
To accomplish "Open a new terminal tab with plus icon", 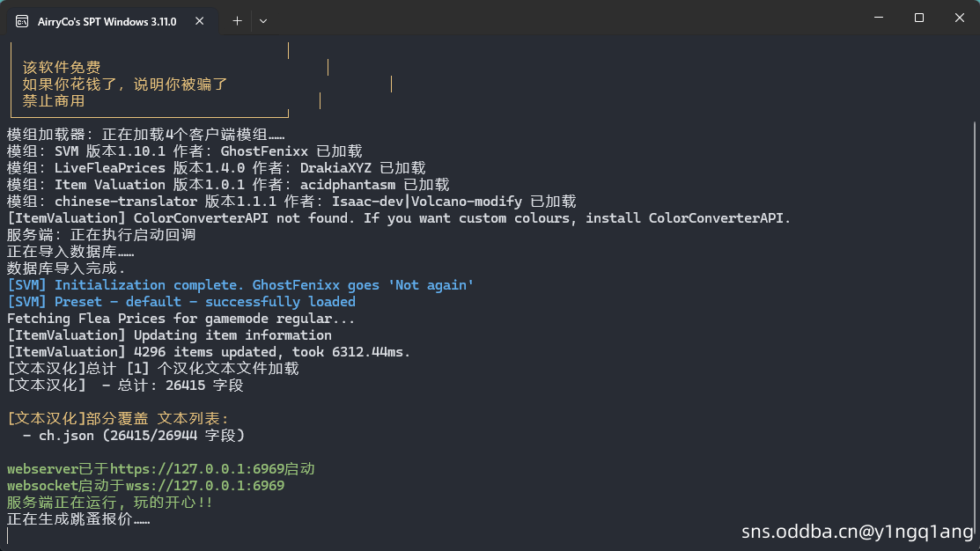I will (x=237, y=20).
